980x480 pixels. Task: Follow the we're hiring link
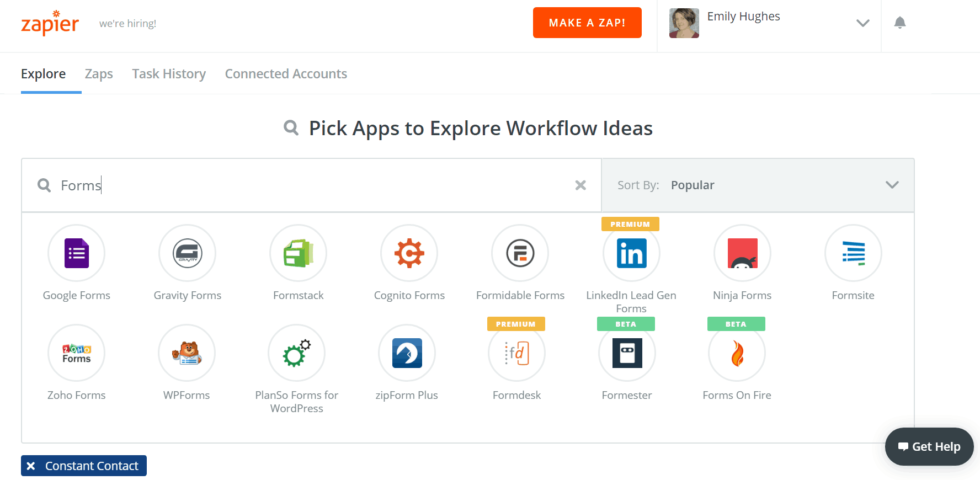(x=128, y=24)
